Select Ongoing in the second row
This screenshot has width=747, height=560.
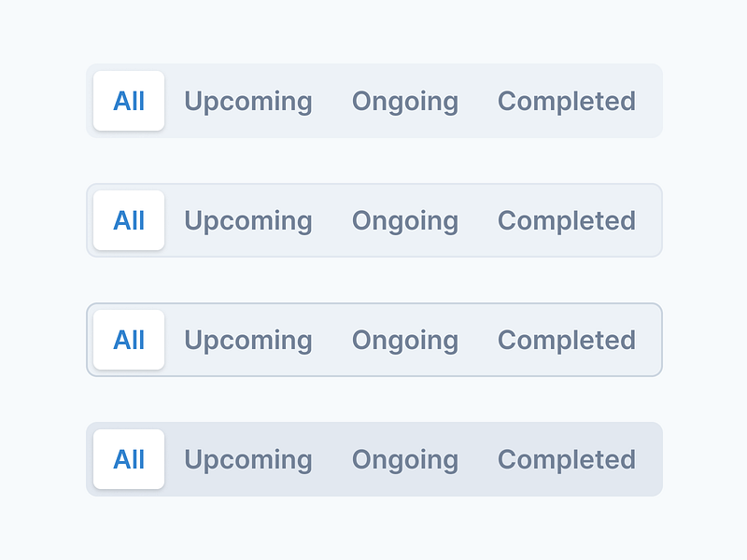405,220
